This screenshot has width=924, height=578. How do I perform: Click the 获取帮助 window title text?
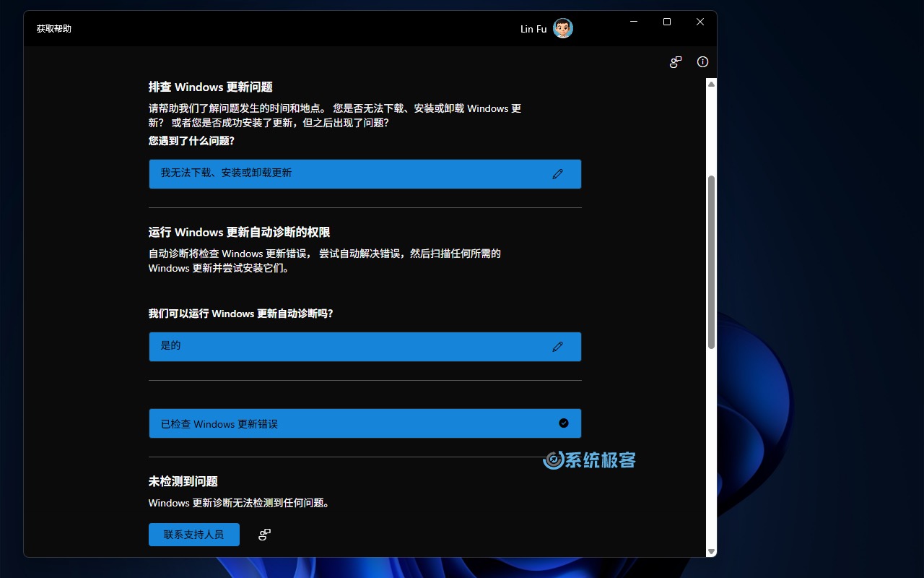tap(54, 29)
